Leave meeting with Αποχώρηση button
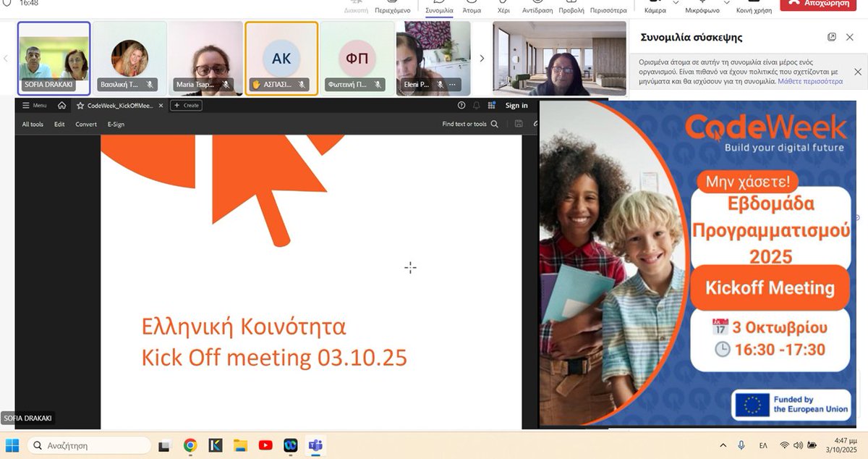The image size is (868, 459). pyautogui.click(x=820, y=4)
